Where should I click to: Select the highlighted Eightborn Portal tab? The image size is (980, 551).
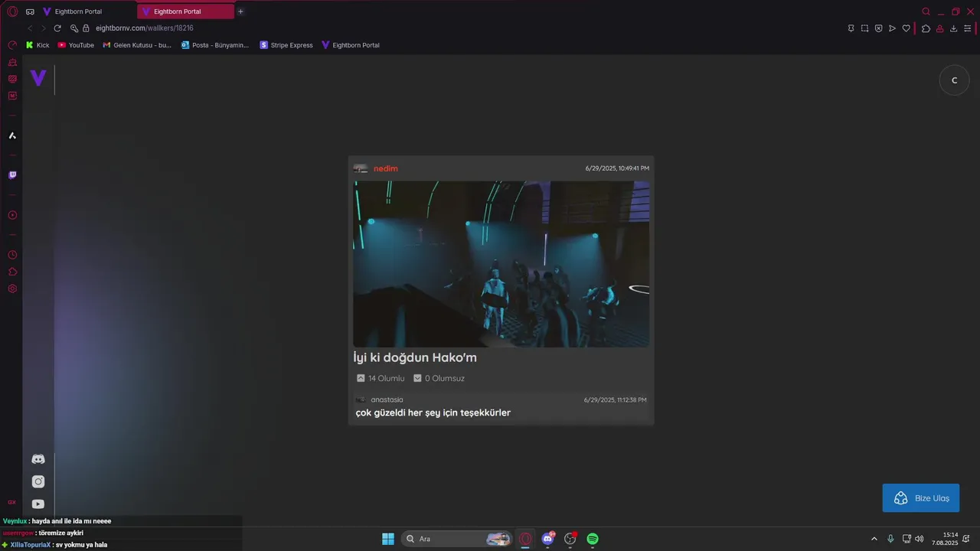186,11
